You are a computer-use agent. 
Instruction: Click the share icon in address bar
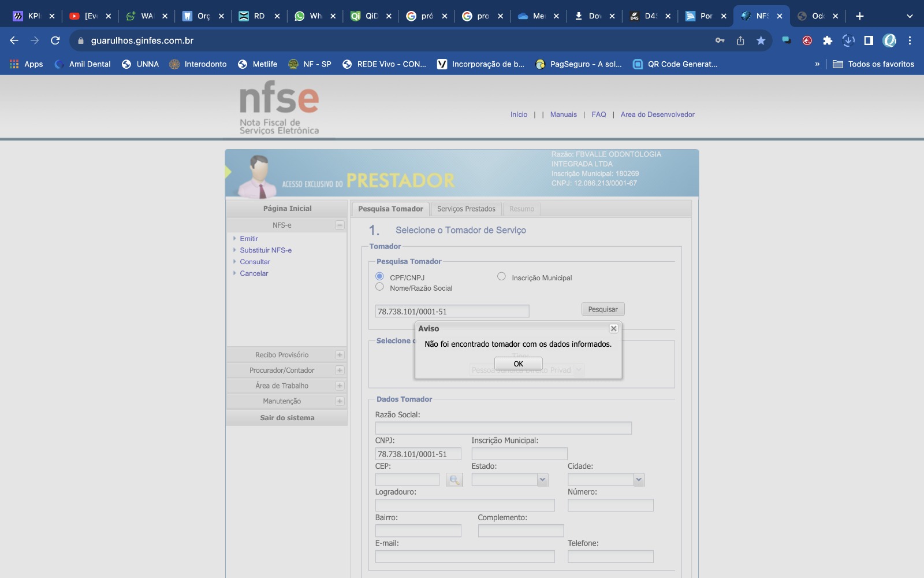(x=740, y=40)
